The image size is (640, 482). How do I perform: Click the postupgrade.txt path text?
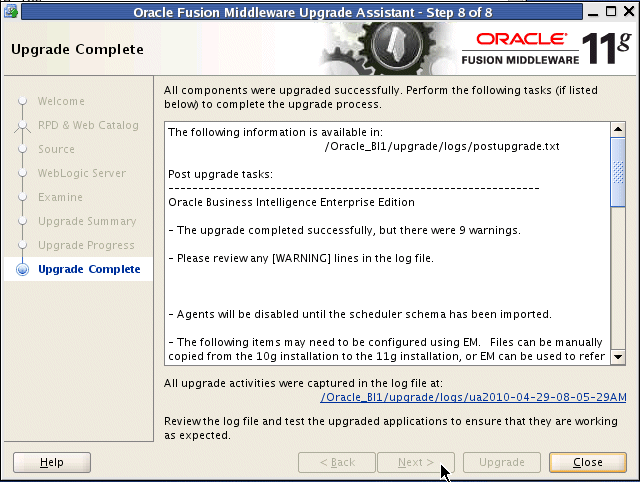click(x=442, y=146)
